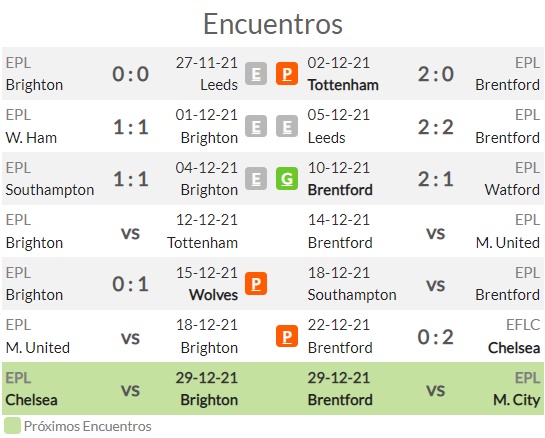The width and height of the screenshot is (545, 438).
Task: Click the gray E badge beside 27-11-21
Action: tap(256, 74)
